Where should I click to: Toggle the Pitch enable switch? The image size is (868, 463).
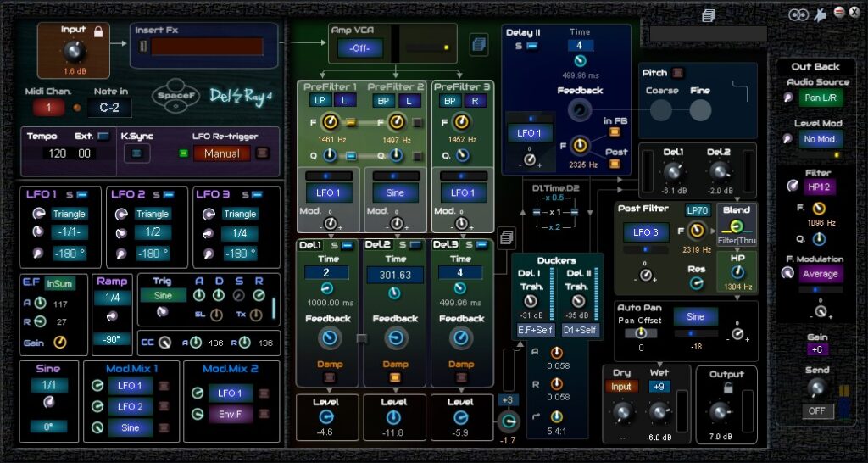(x=677, y=73)
